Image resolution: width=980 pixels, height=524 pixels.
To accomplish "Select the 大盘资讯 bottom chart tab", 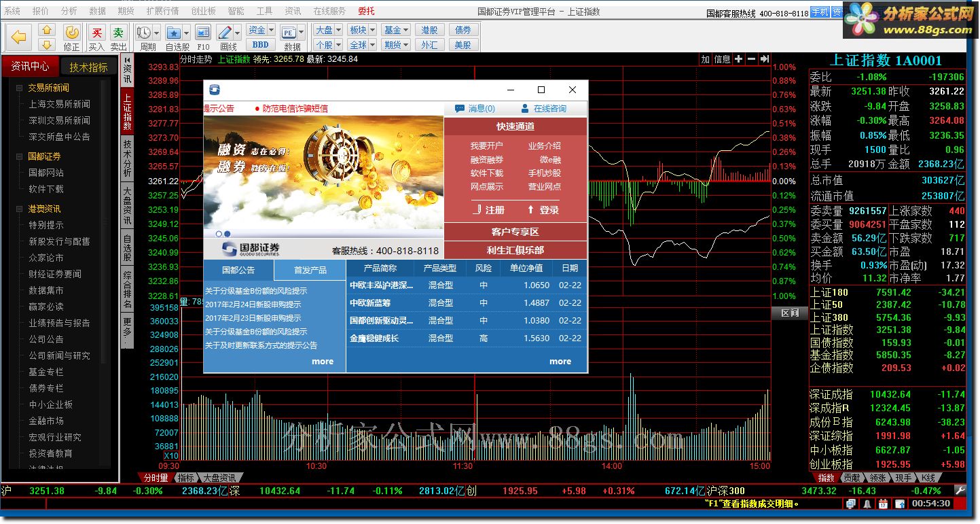I will [x=219, y=478].
